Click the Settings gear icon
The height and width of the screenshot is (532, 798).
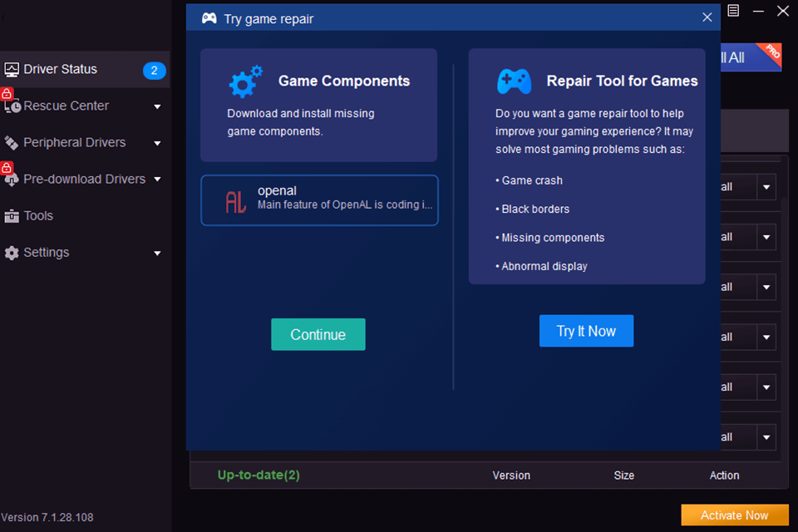click(x=12, y=253)
